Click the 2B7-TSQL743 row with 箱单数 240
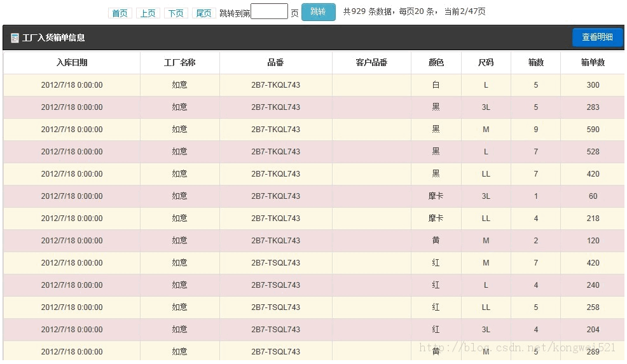The image size is (627, 364). [x=313, y=285]
